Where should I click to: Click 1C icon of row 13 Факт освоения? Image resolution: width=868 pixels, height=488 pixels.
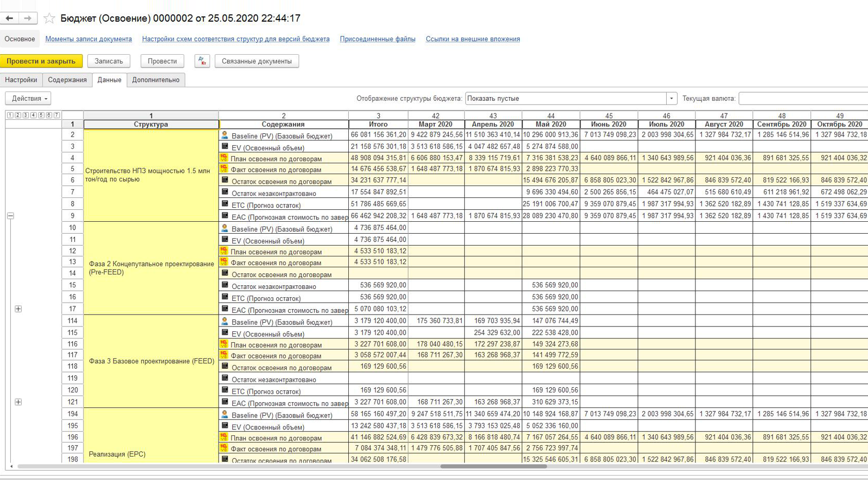tap(224, 262)
